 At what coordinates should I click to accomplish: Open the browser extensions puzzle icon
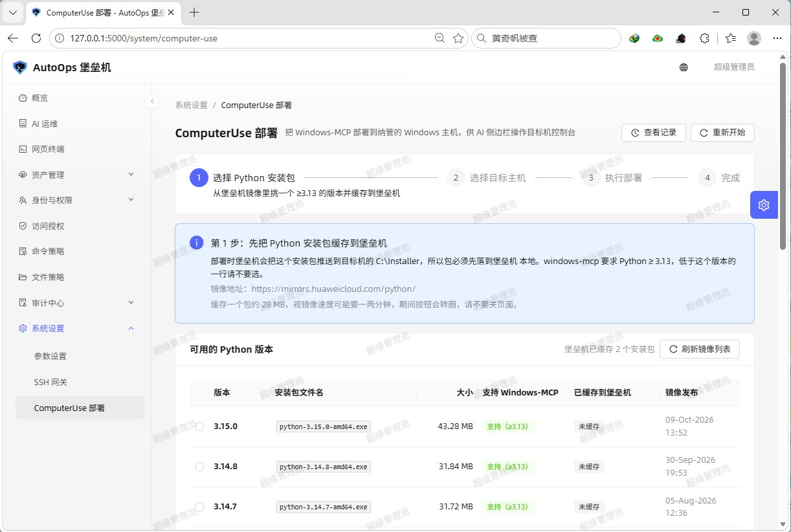coord(705,38)
